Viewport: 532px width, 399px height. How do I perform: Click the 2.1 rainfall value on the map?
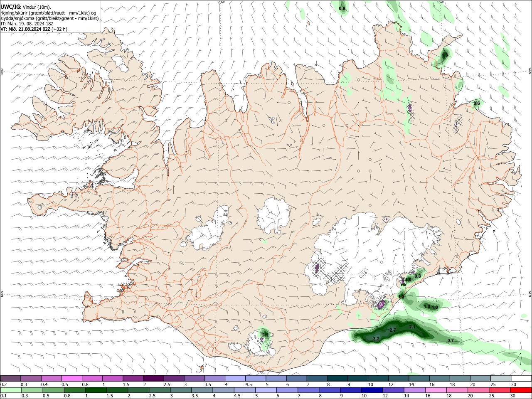[412, 327]
